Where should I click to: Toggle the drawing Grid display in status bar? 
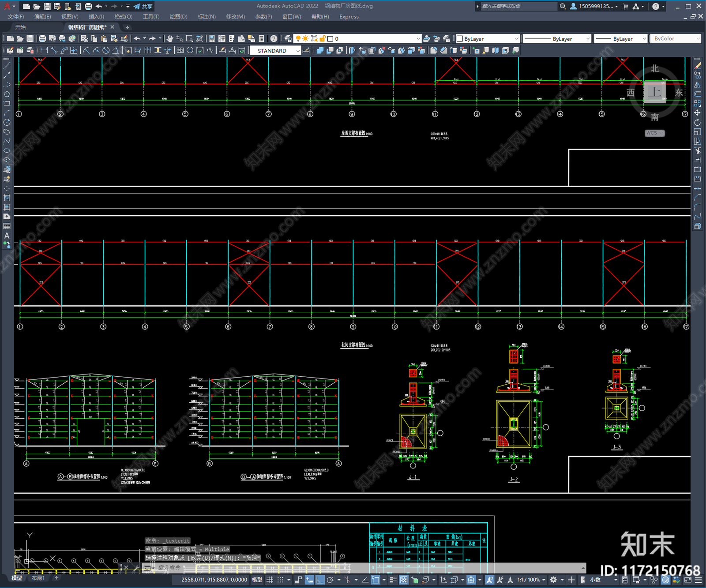tap(270, 580)
